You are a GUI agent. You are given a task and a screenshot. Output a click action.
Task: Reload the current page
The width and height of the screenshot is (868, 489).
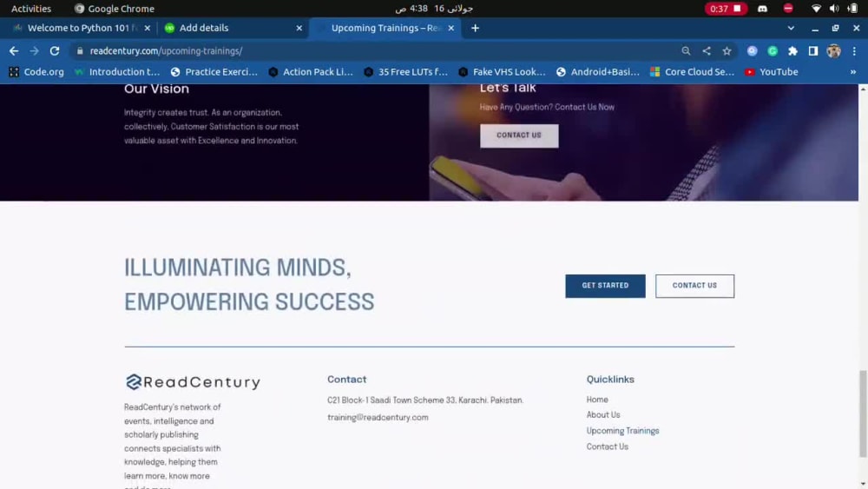(54, 51)
